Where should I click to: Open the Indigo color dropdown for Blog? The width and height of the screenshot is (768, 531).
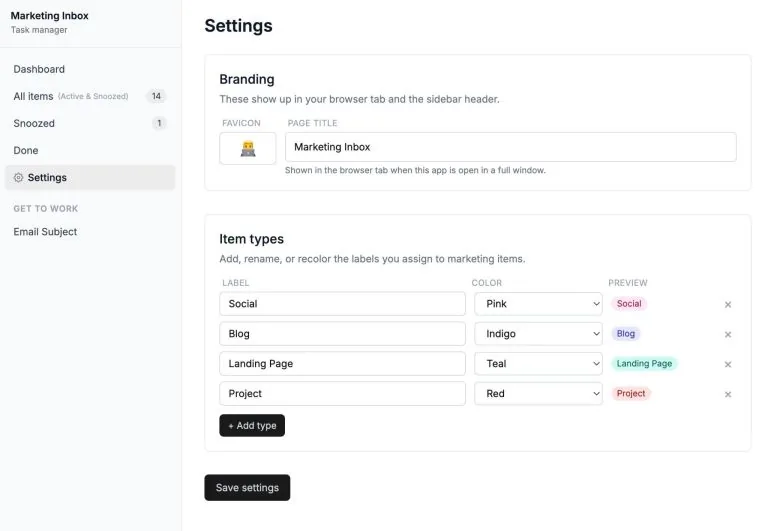(x=538, y=334)
